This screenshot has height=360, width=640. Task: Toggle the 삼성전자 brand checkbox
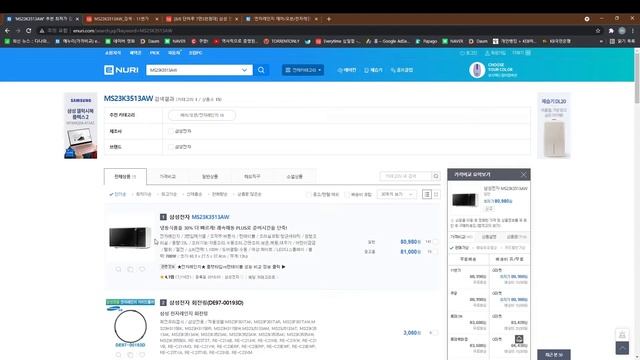click(x=171, y=147)
